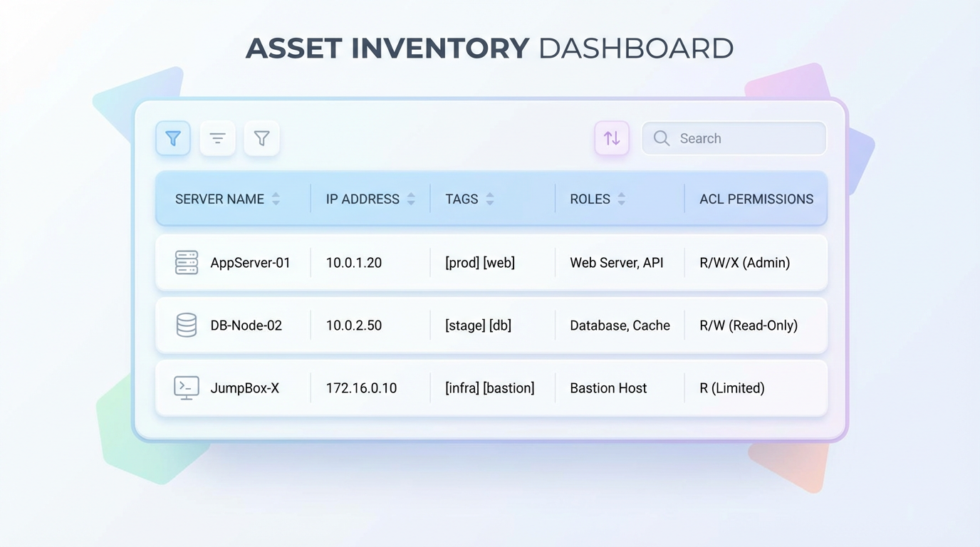
Task: Click the 10.0.1.20 IP address
Action: (x=354, y=263)
